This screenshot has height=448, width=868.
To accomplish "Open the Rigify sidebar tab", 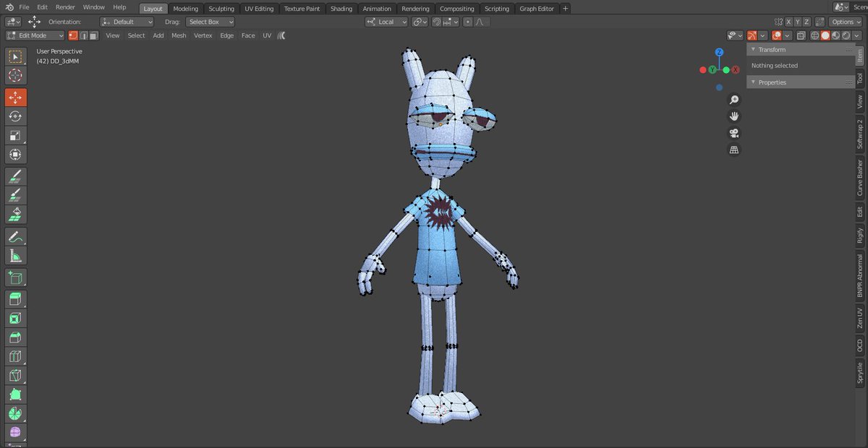I will tap(860, 235).
